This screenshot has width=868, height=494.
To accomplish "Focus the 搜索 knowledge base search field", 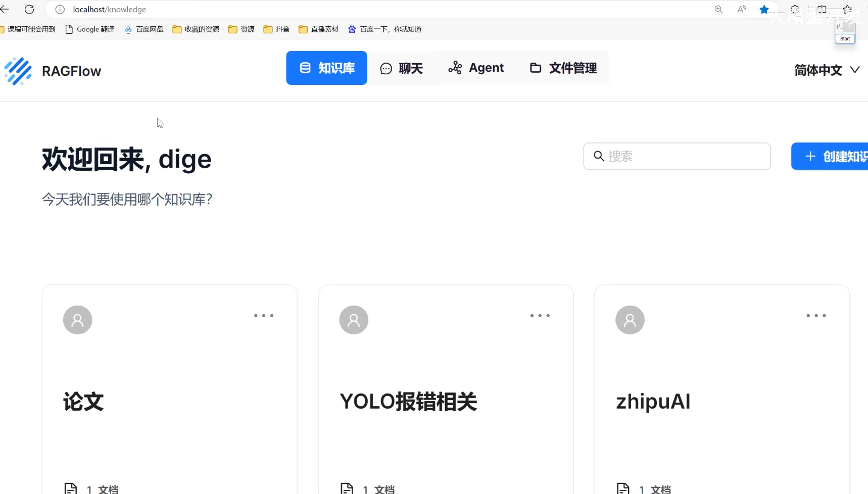I will point(677,156).
